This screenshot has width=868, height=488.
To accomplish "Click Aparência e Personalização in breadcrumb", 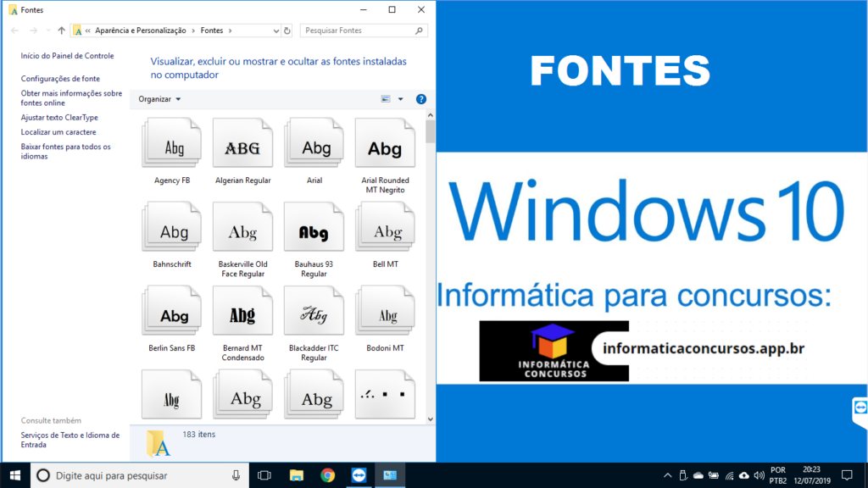I will 141,30.
